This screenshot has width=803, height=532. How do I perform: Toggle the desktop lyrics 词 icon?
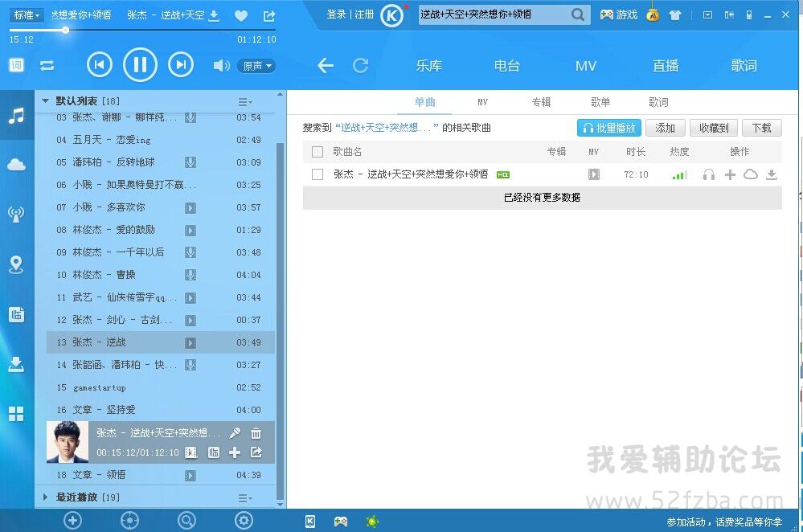click(16, 65)
